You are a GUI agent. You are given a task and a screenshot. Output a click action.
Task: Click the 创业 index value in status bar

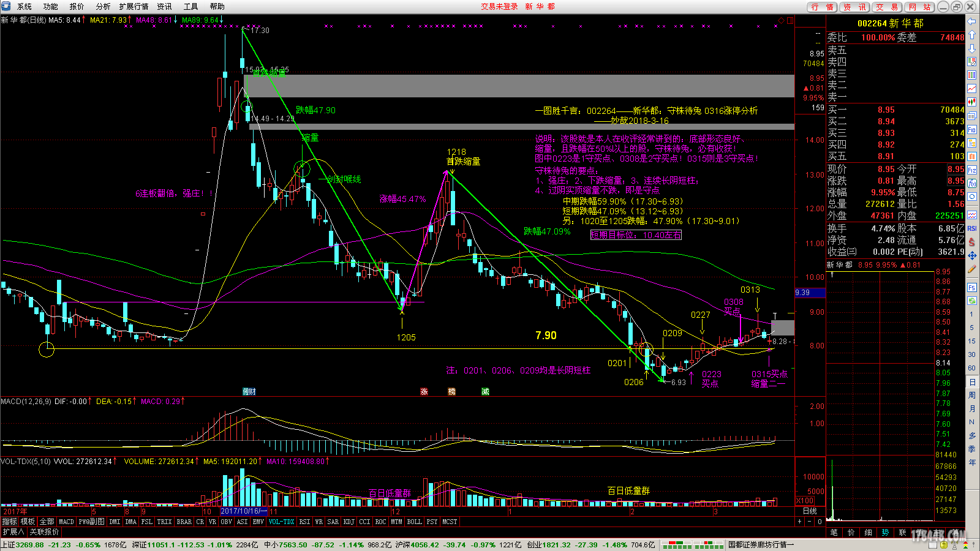click(555, 544)
